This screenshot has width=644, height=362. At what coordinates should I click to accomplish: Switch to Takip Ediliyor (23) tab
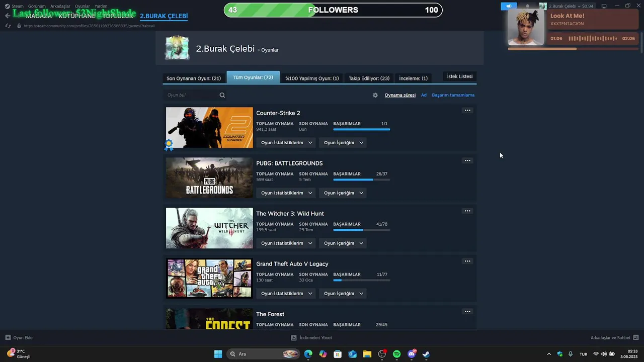(x=369, y=78)
